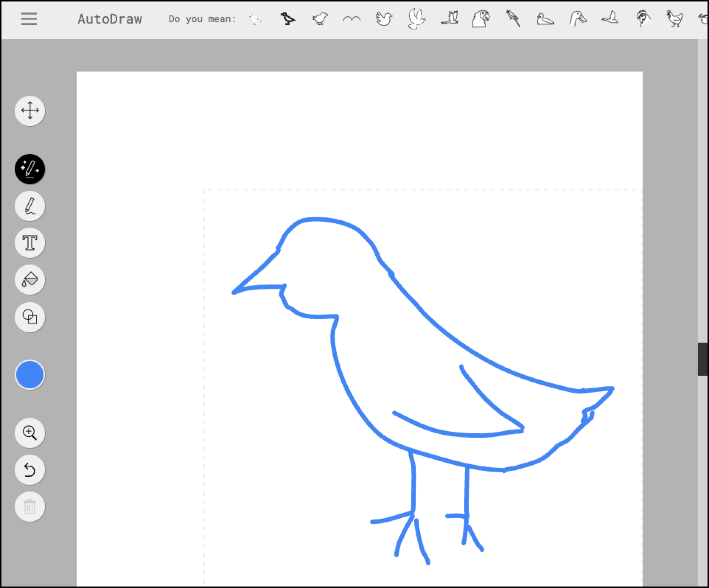
Task: Click the vertical scrollbar handle
Action: pyautogui.click(x=703, y=359)
